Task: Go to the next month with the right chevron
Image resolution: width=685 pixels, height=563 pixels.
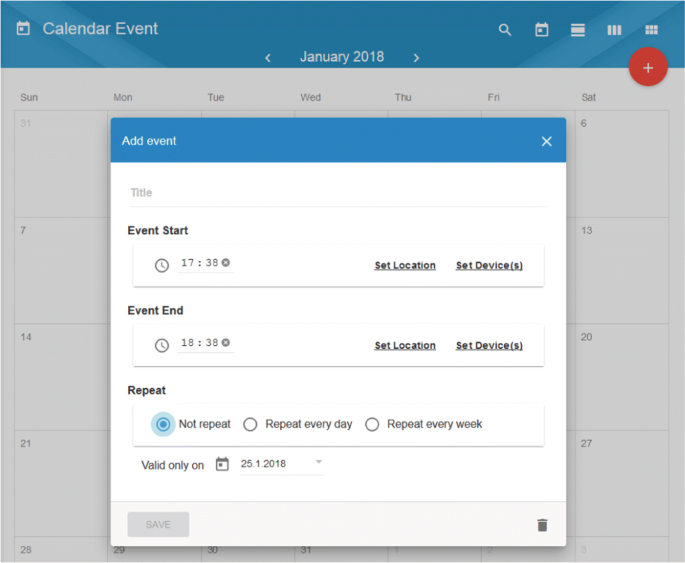Action: (416, 58)
